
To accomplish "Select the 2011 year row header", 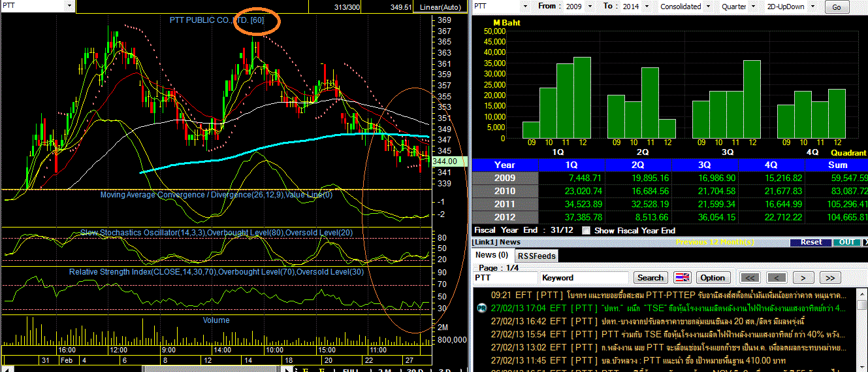I will pyautogui.click(x=505, y=204).
